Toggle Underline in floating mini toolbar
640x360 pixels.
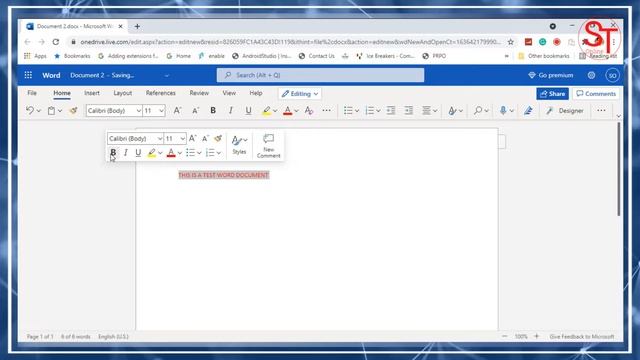click(x=138, y=152)
